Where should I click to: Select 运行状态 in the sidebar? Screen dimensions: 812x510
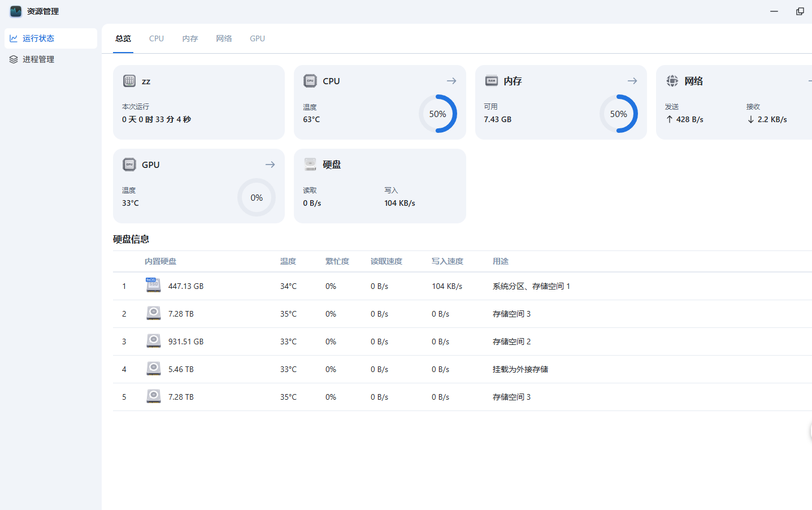[x=38, y=38]
